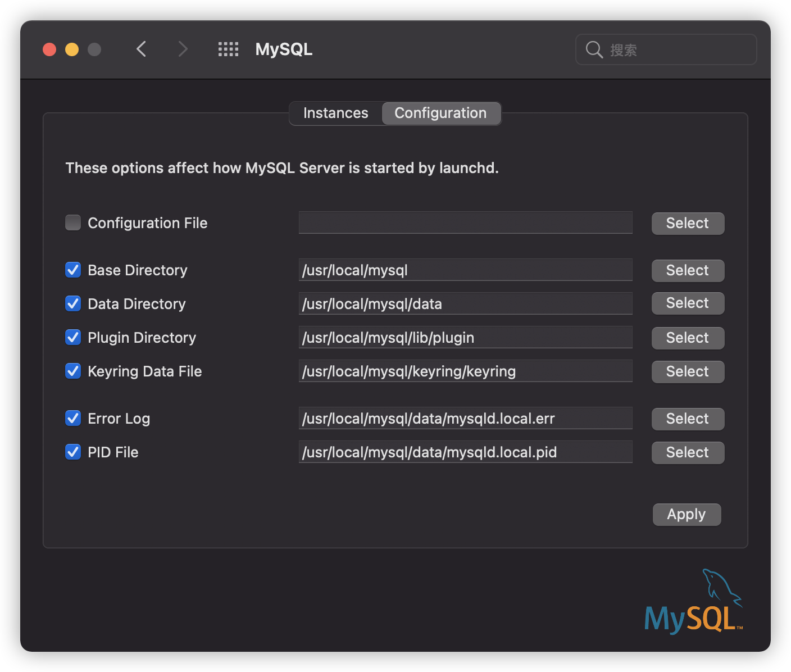Click the 'Configuration File' label
This screenshot has height=672, width=791.
[148, 223]
